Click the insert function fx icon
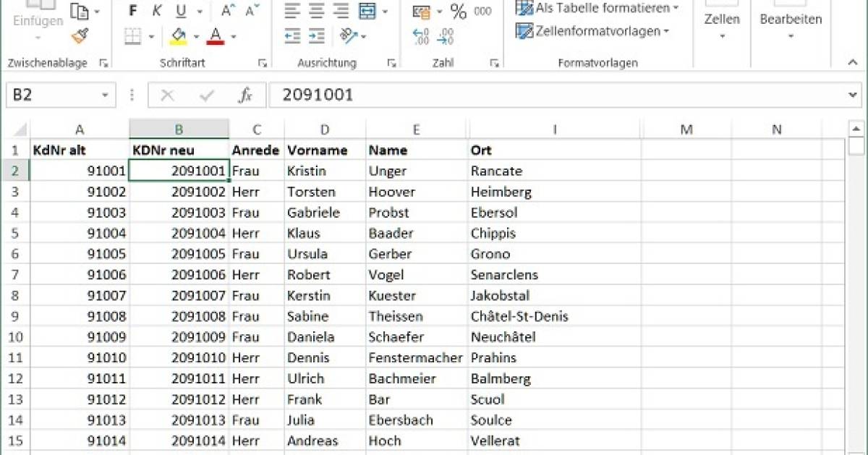The width and height of the screenshot is (868, 455). click(x=244, y=95)
